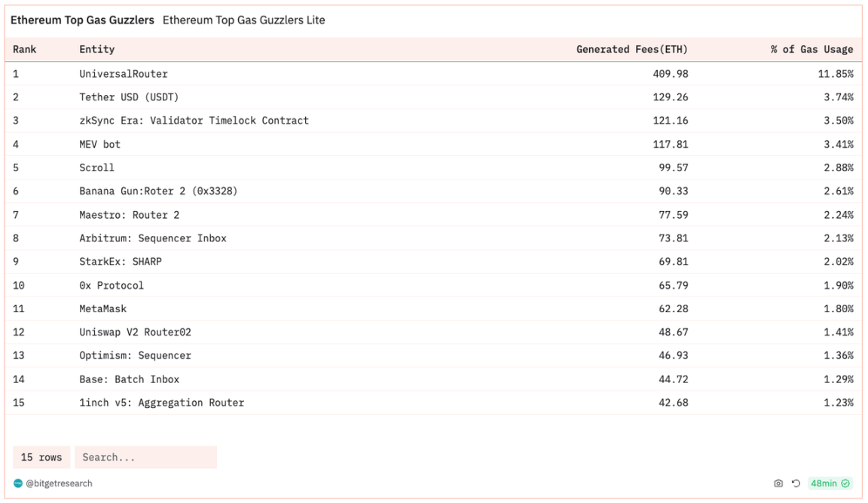Sort by % of Gas Usage column
The image size is (868, 503).
[811, 50]
